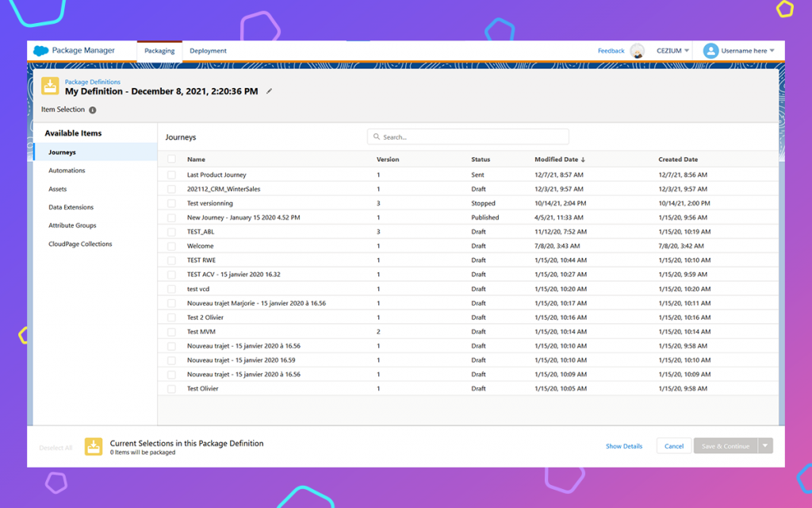
Task: Click the user avatar icon beside Username here
Action: (712, 50)
